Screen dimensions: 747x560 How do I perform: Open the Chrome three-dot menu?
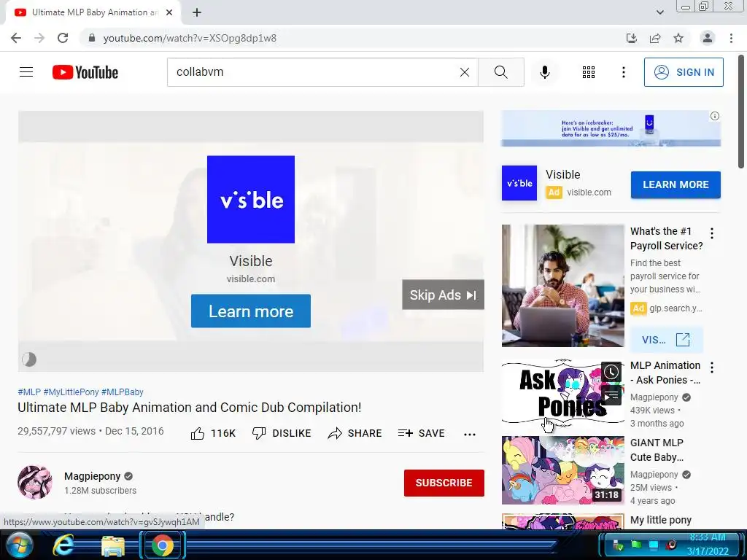[731, 38]
